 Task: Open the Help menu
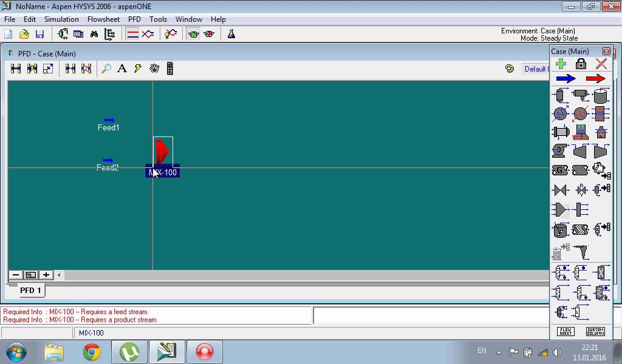coord(218,19)
